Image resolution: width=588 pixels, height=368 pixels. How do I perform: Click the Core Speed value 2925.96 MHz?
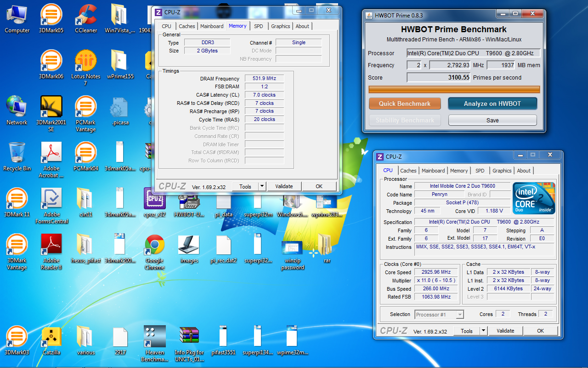435,272
